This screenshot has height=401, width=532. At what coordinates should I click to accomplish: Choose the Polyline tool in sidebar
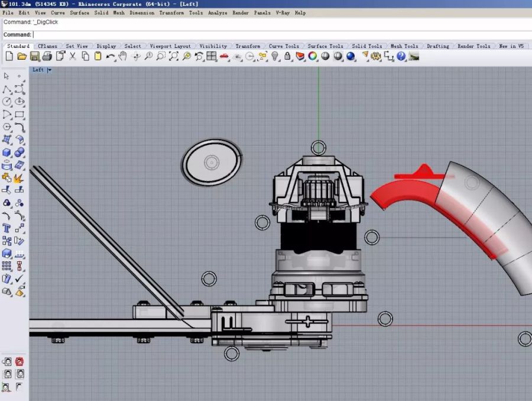7,89
